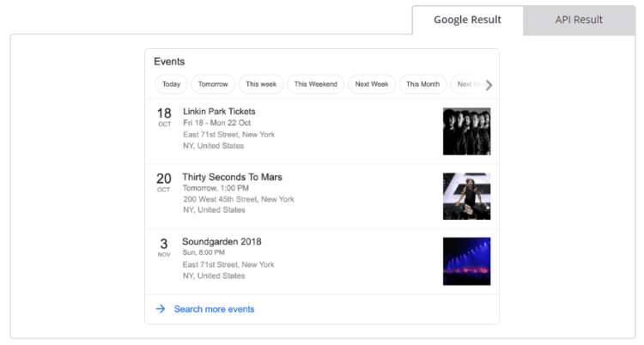This screenshot has height=345, width=644.
Task: Select the This Weekend filter chip
Action: (x=316, y=84)
